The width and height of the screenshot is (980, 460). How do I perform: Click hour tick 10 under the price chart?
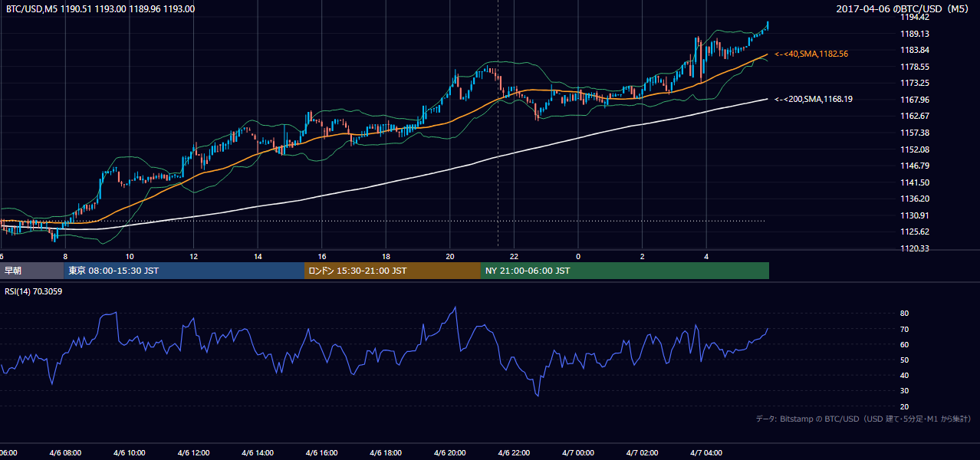tap(130, 256)
